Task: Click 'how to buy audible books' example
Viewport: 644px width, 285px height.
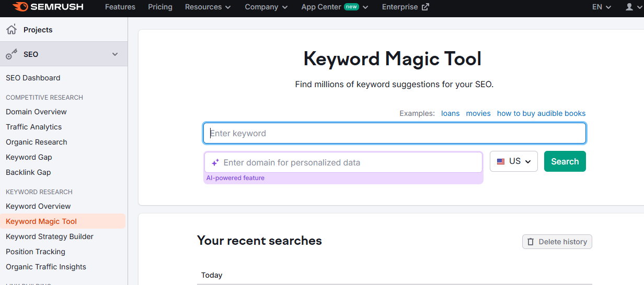Action: [x=541, y=113]
